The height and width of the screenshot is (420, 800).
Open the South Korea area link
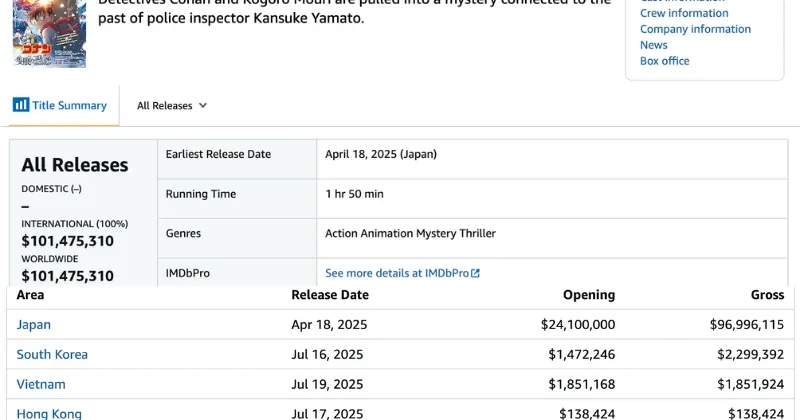tap(52, 354)
